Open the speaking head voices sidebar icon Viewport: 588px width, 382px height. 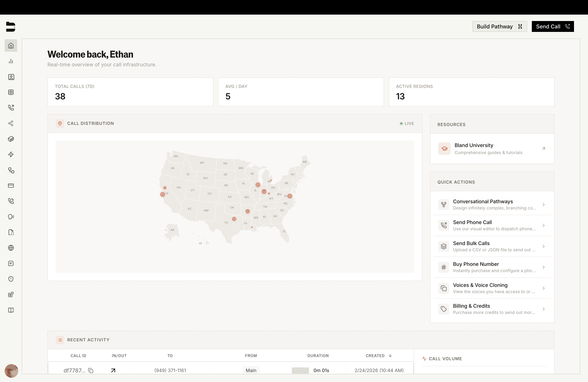[x=11, y=217]
